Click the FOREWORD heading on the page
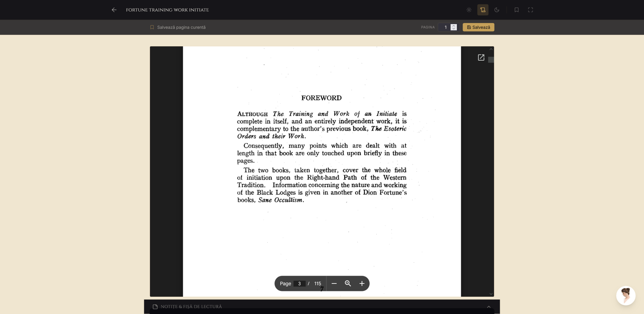The width and height of the screenshot is (644, 314). (x=322, y=98)
